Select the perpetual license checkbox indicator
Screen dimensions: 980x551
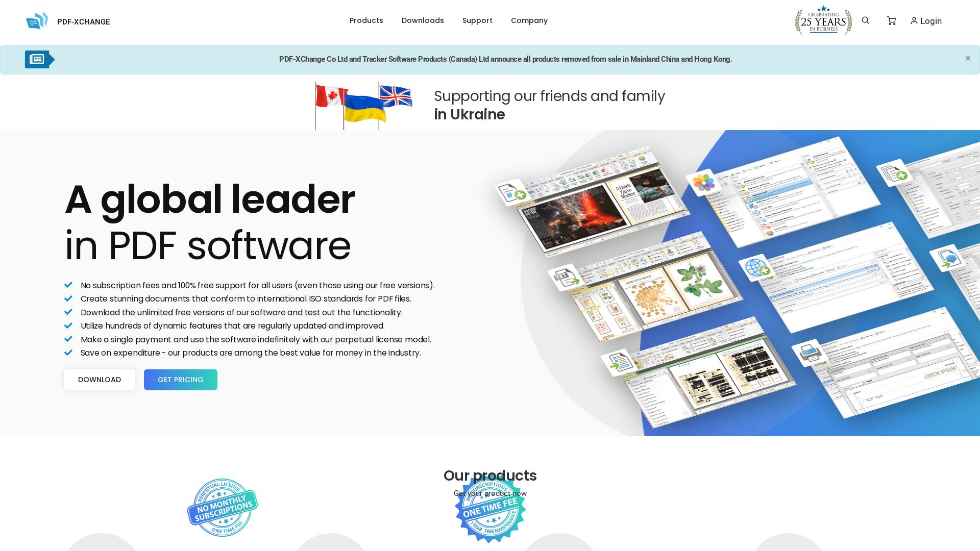click(x=68, y=338)
